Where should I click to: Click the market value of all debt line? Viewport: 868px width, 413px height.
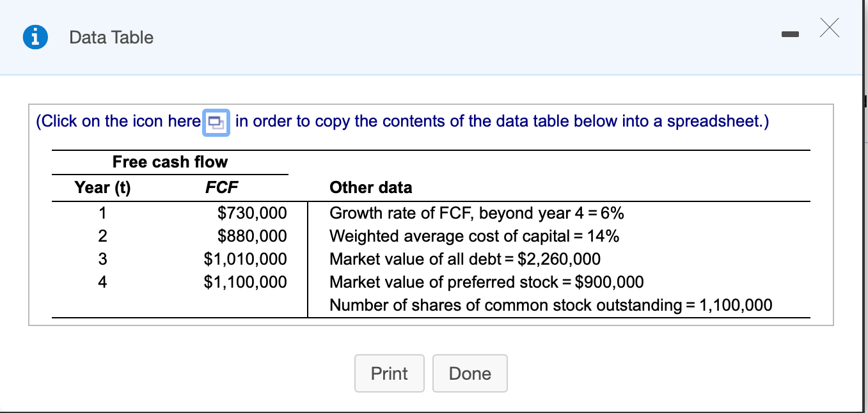[x=465, y=259]
